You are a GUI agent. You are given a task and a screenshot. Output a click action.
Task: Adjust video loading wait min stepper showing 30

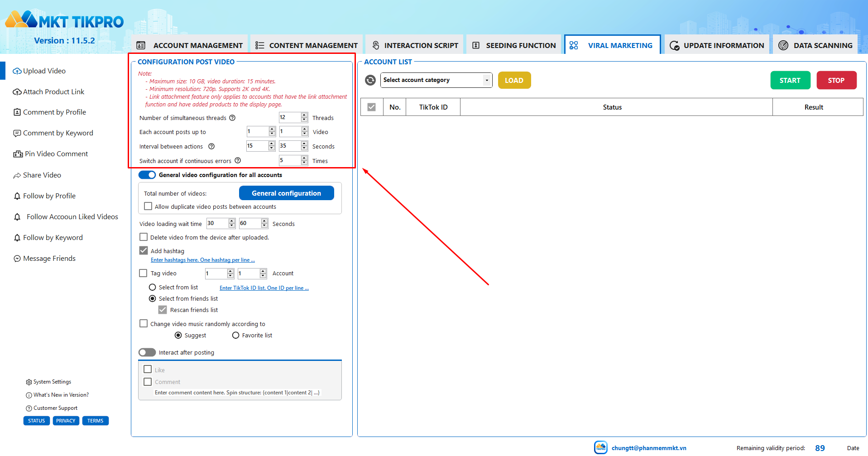232,223
